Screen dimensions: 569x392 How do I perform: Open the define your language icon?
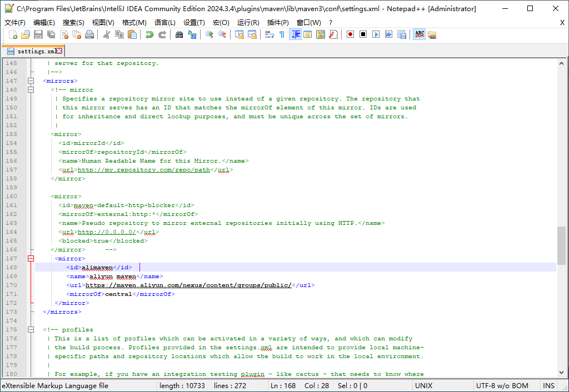point(308,34)
